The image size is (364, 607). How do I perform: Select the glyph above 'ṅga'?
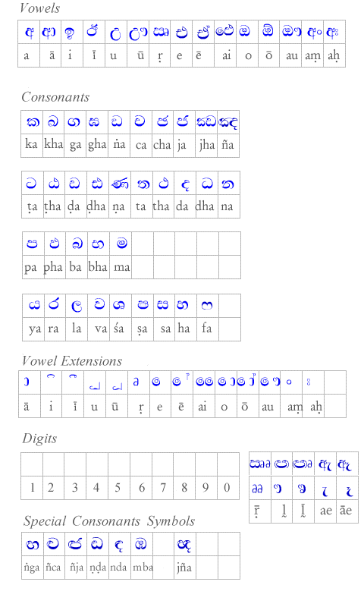coord(33,545)
